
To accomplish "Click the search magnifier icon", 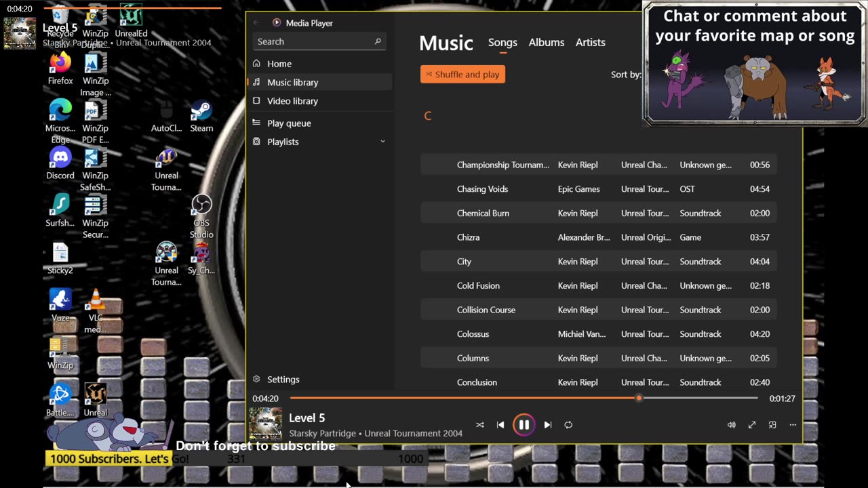I will coord(378,41).
